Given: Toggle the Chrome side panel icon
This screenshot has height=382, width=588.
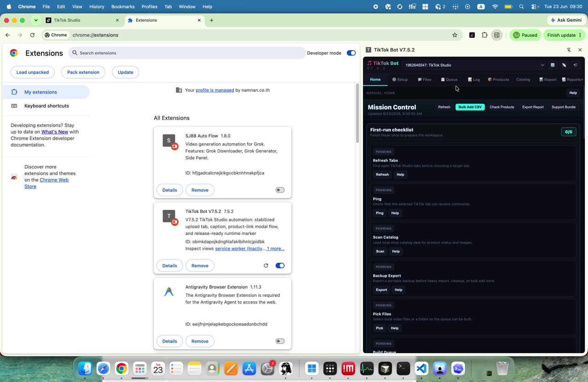Looking at the screenshot, I should pyautogui.click(x=497, y=35).
